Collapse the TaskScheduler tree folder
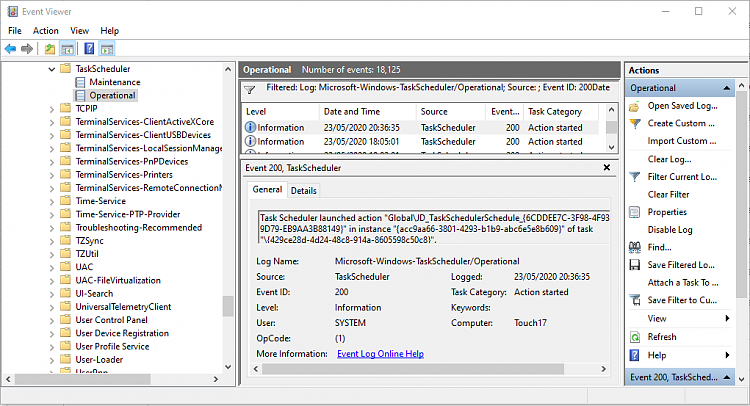The width and height of the screenshot is (750, 406). [x=52, y=69]
